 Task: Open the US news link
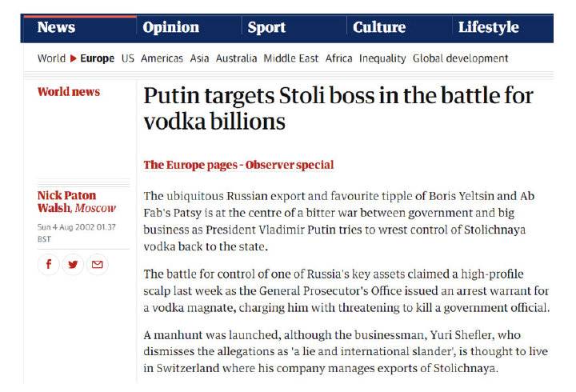click(128, 58)
